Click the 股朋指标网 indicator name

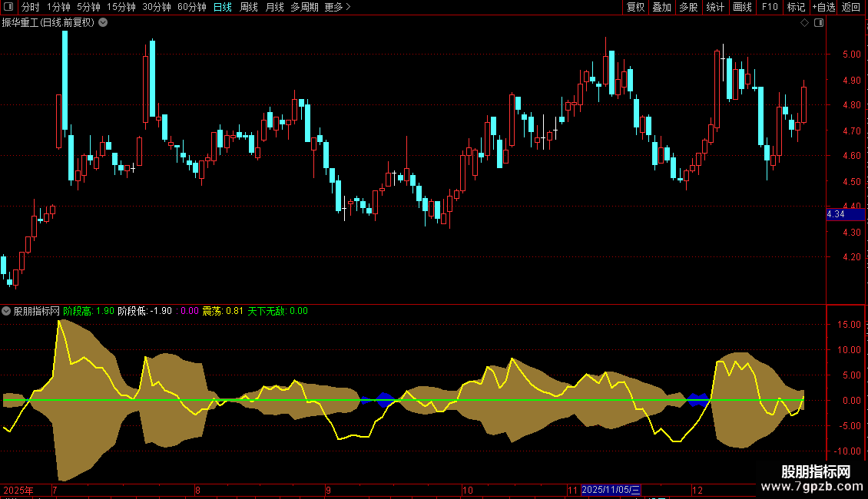(x=37, y=311)
